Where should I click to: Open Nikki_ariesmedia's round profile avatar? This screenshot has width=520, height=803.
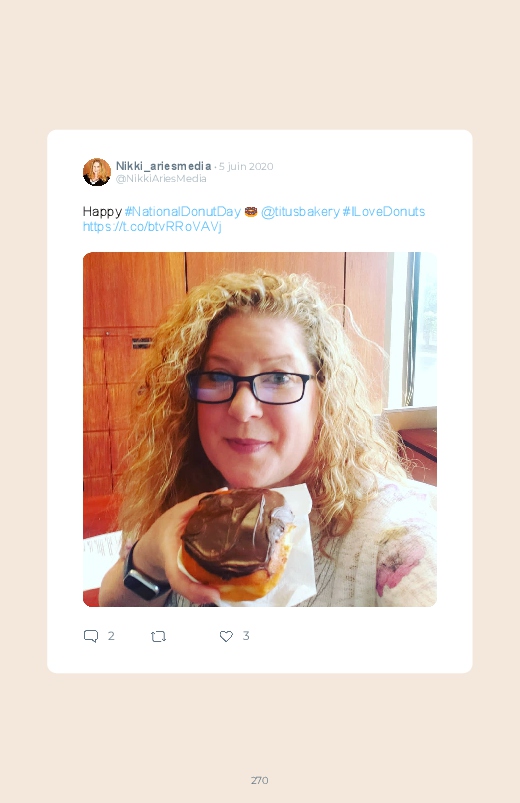click(97, 172)
